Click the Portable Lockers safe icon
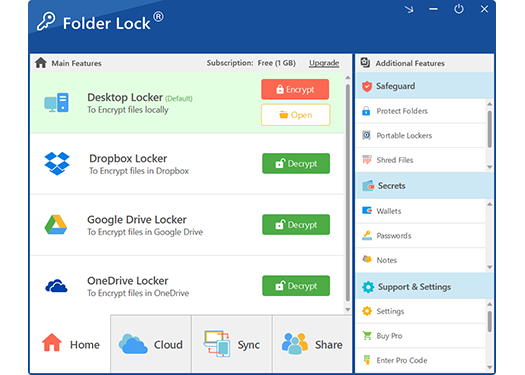The width and height of the screenshot is (525, 375). coord(366,135)
